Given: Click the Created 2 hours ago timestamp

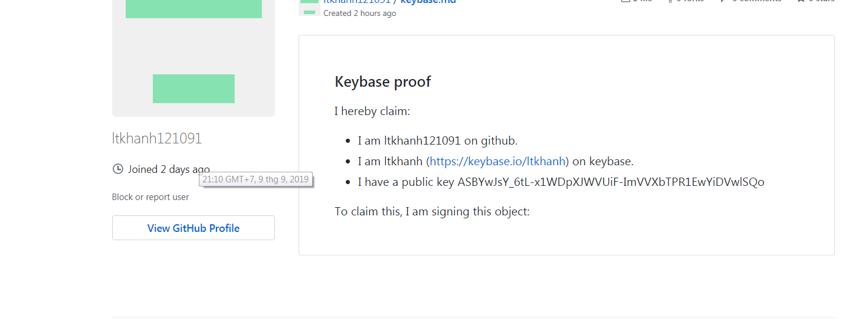Looking at the screenshot, I should (x=360, y=13).
